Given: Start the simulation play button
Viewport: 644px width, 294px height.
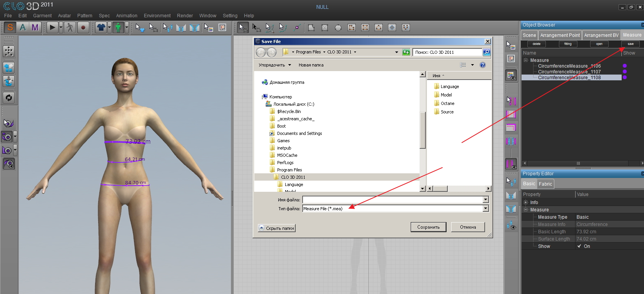Looking at the screenshot, I should pyautogui.click(x=52, y=27).
